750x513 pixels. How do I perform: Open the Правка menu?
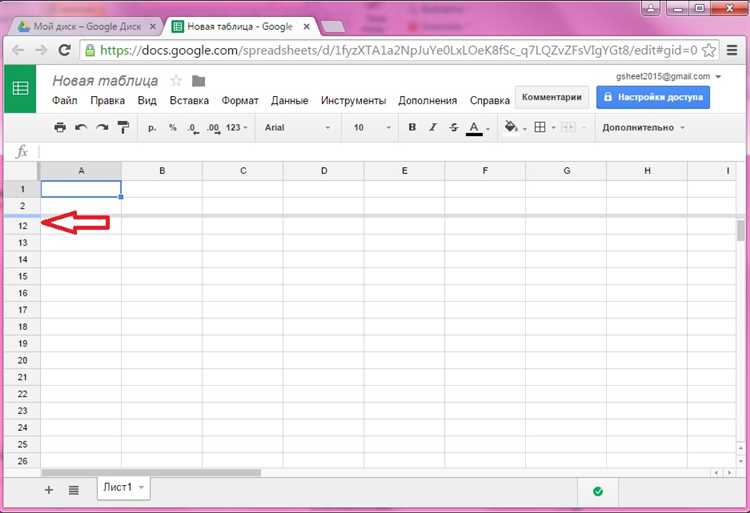tap(108, 100)
